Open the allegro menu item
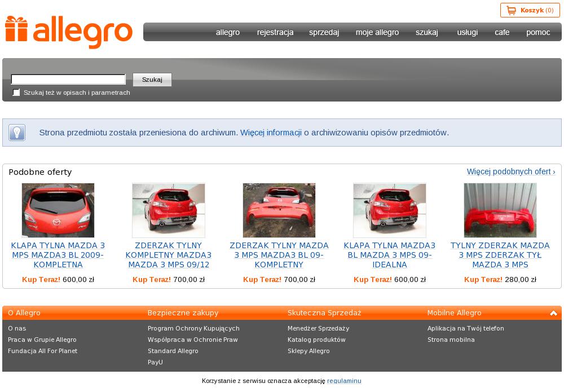 coord(228,32)
